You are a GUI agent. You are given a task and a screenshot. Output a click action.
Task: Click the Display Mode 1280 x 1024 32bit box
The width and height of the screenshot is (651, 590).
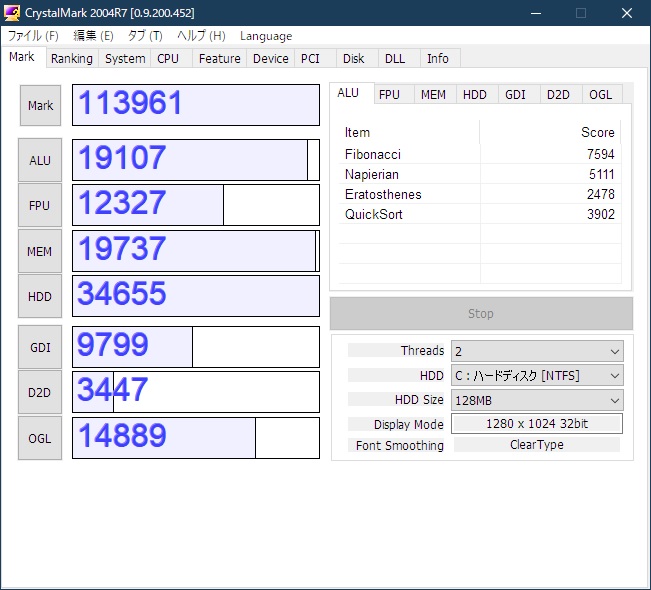click(537, 424)
